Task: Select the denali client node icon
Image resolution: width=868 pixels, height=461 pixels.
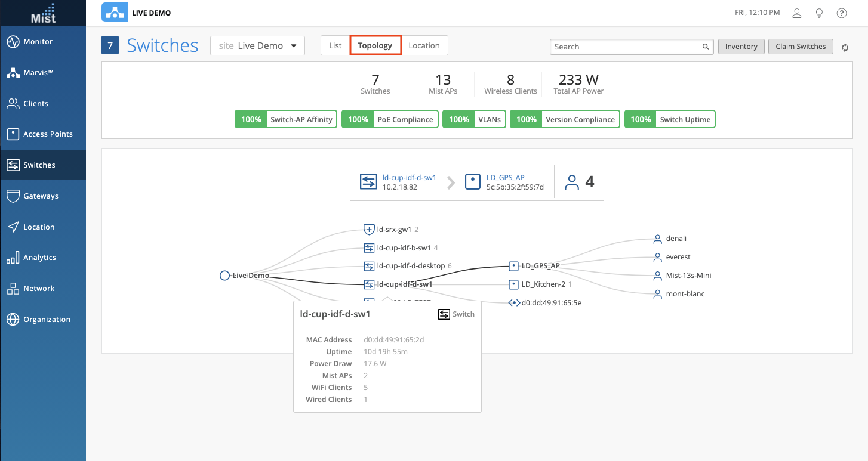Action: [657, 239]
